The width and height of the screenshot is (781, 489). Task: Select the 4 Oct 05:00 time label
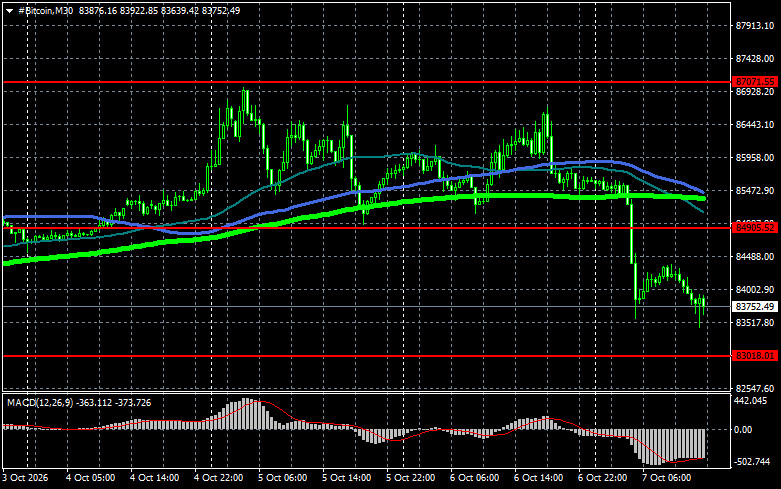[91, 478]
